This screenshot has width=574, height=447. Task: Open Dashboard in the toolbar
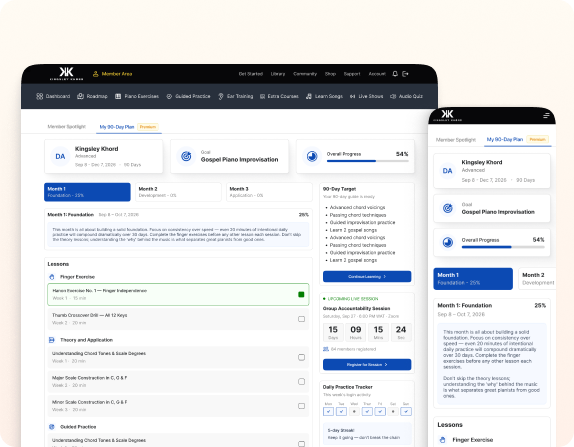pos(53,96)
